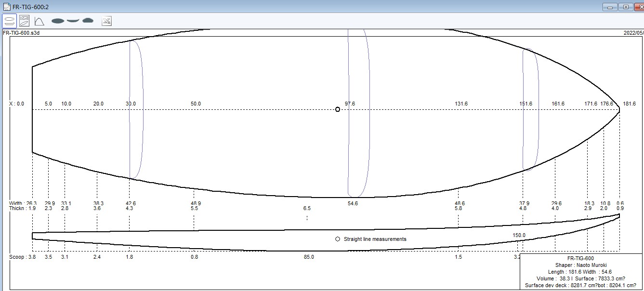Viewport: 644px width, 291px height.
Task: Click the 6.5 thickness measurement label
Action: (x=307, y=209)
